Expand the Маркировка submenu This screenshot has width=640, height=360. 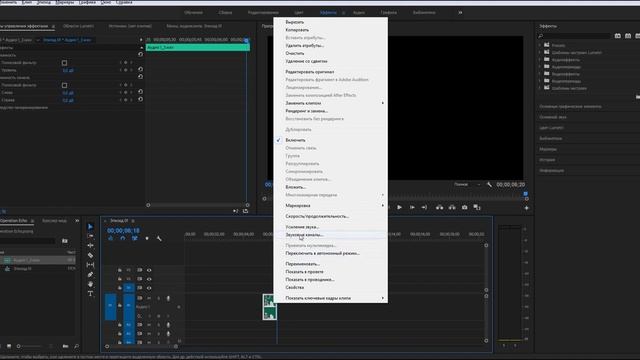(331, 205)
